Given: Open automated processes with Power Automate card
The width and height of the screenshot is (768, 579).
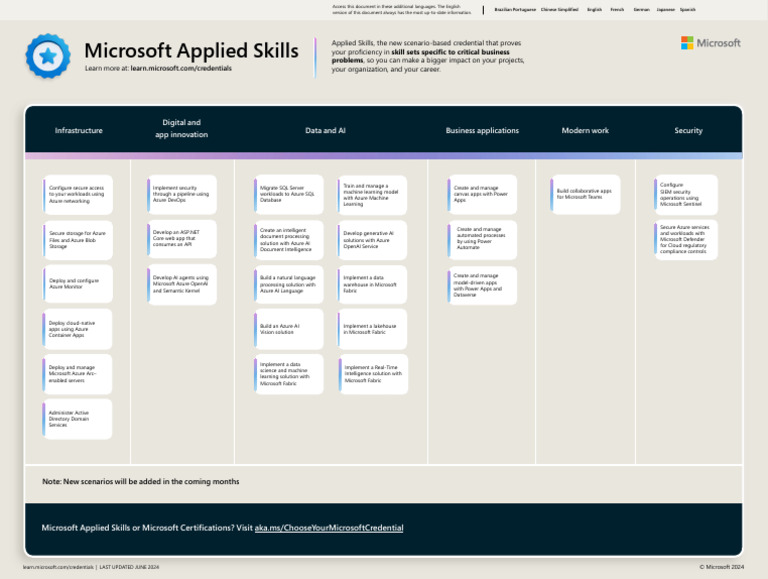Looking at the screenshot, I should (x=482, y=240).
